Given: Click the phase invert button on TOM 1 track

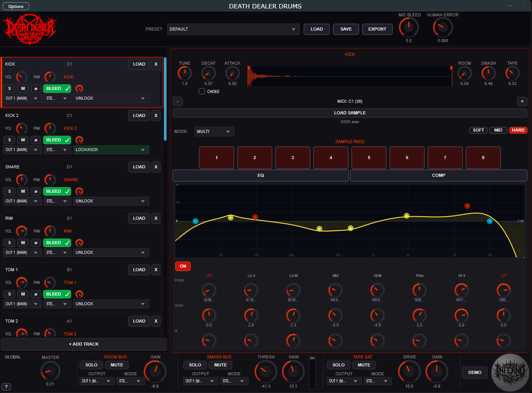Looking at the screenshot, I should pos(36,294).
